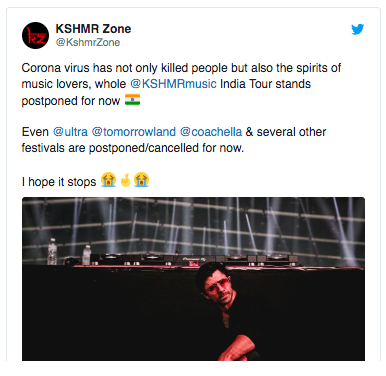Click the Pioneer DJ logo in the photo
Screen dimensions: 386x376
coord(194,259)
